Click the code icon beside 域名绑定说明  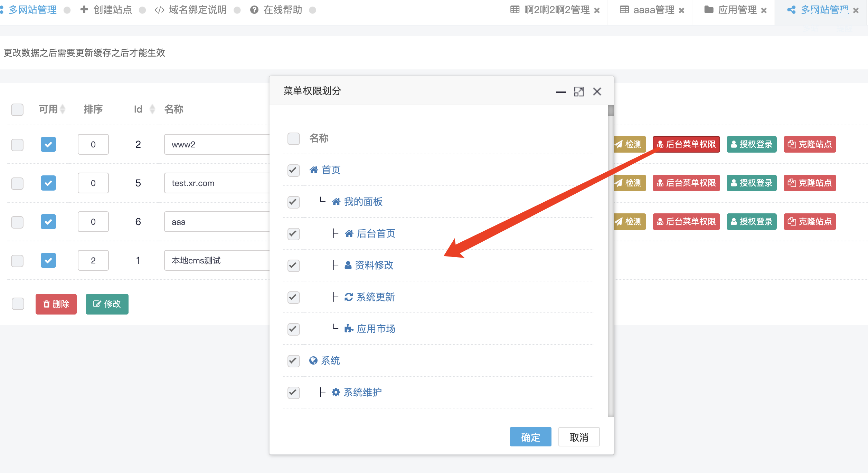pos(159,10)
